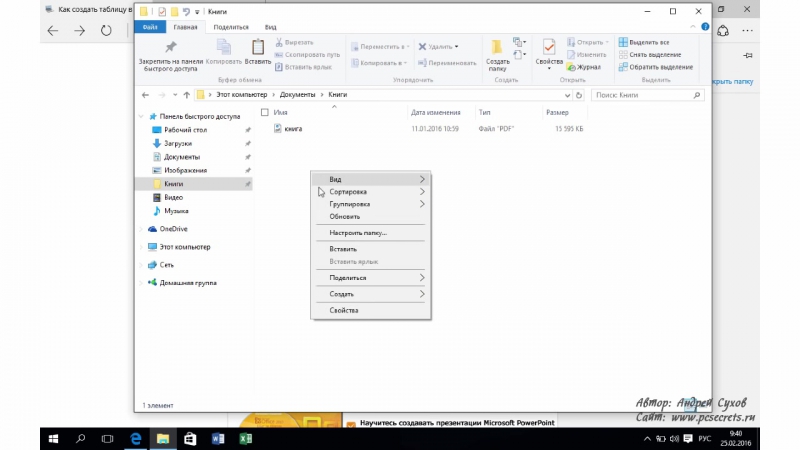Viewport: 800px width, 450px height.
Task: Open Windows Store from taskbar
Action: (x=190, y=439)
